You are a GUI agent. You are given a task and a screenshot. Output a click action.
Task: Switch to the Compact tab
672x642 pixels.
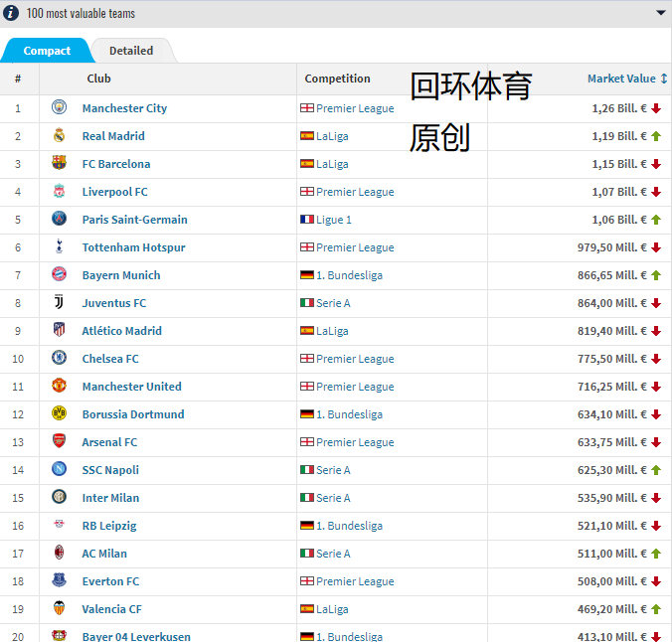pos(47,51)
